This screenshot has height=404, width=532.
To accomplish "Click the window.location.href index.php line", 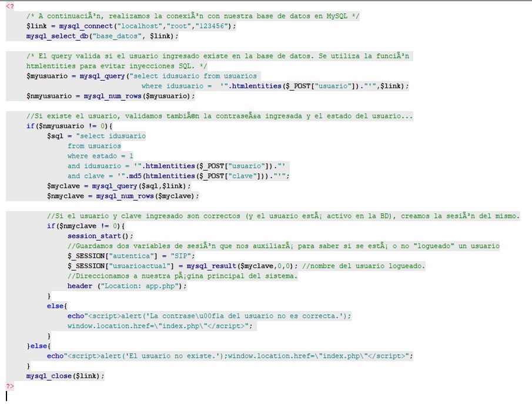I will (x=160, y=326).
